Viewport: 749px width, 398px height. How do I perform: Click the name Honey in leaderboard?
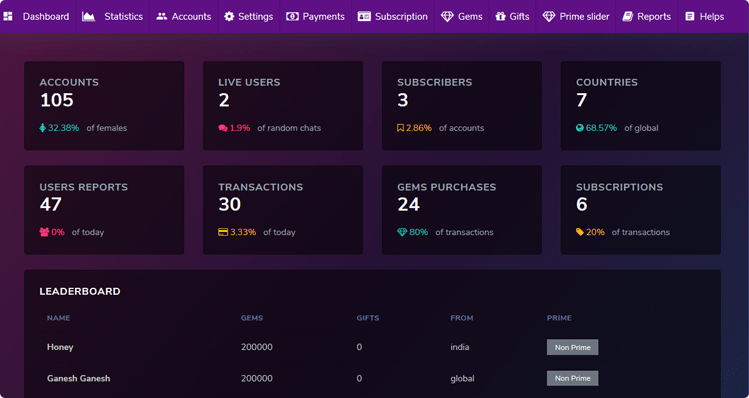60,347
